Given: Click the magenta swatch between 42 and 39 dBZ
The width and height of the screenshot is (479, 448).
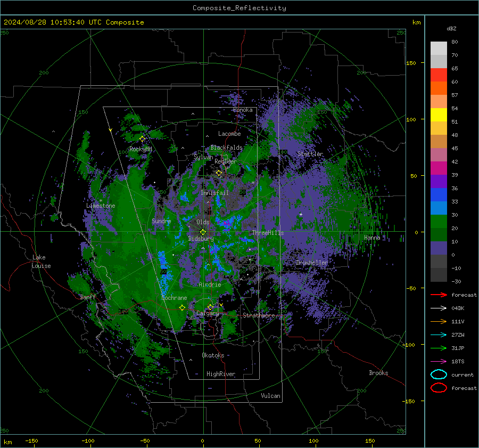Looking at the screenshot, I should pos(439,168).
